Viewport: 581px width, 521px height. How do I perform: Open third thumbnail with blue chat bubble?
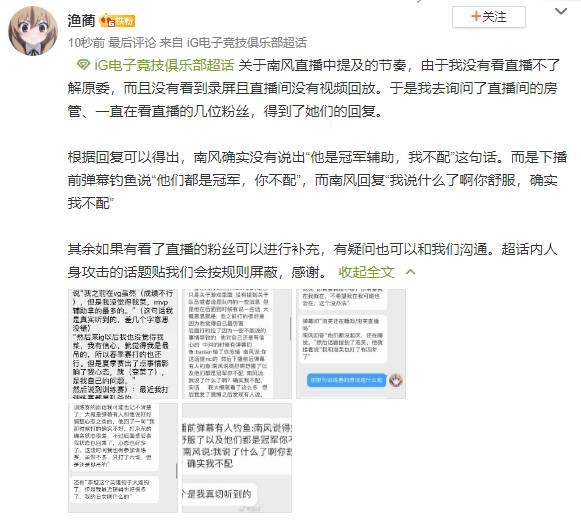click(x=351, y=344)
